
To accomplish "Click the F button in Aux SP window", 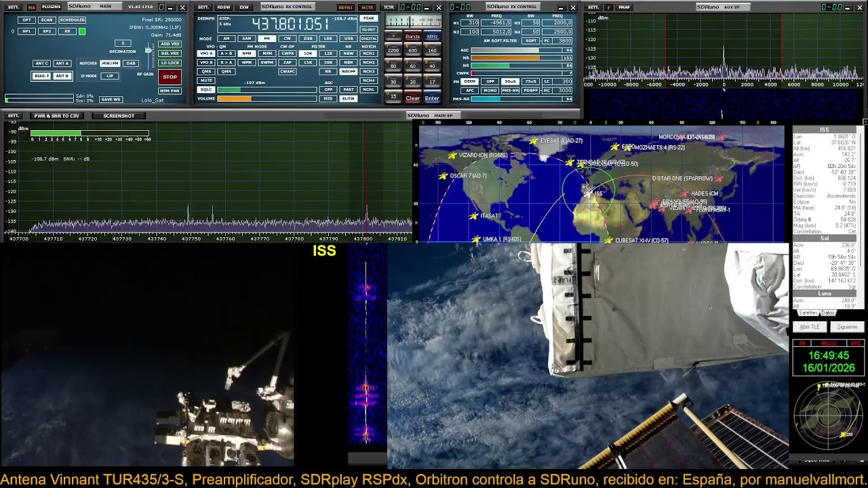I will click(x=608, y=7).
